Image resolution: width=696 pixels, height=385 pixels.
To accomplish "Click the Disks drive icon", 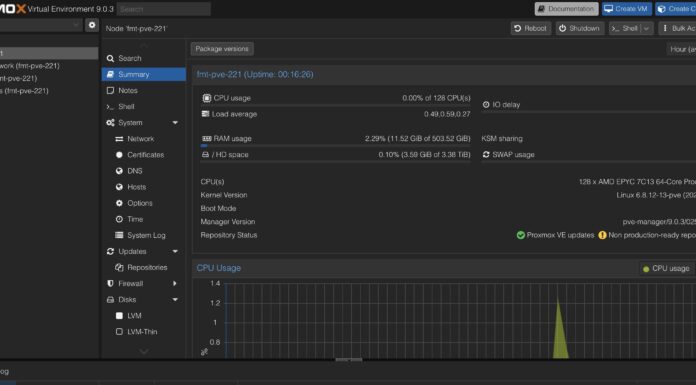I will coord(111,300).
